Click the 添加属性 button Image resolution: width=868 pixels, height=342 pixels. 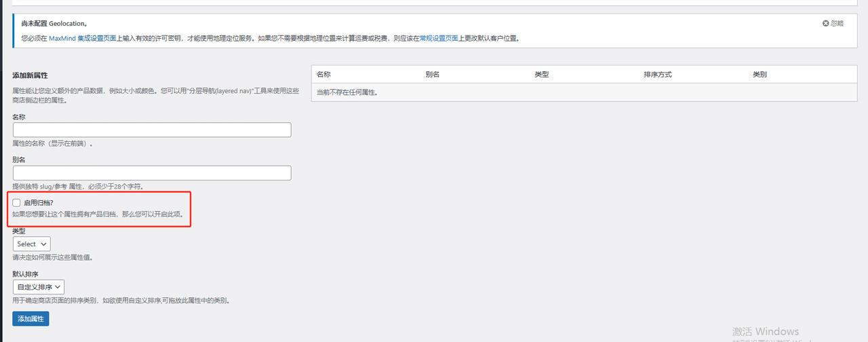(x=31, y=319)
